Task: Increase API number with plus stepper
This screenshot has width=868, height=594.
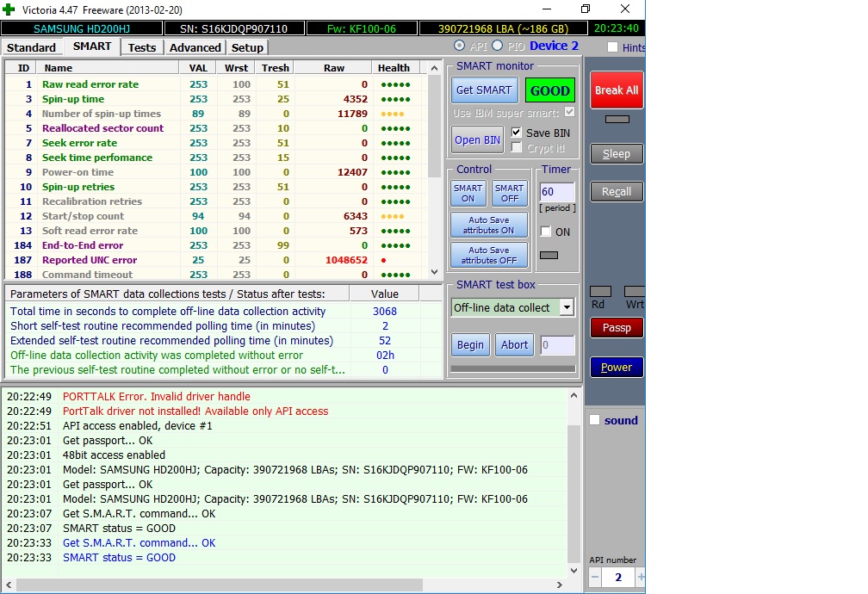Action: click(x=640, y=577)
